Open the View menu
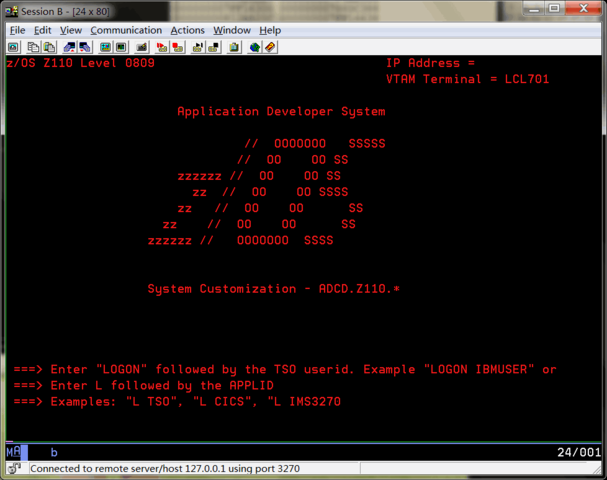Screen dimensions: 607x480 (x=71, y=30)
